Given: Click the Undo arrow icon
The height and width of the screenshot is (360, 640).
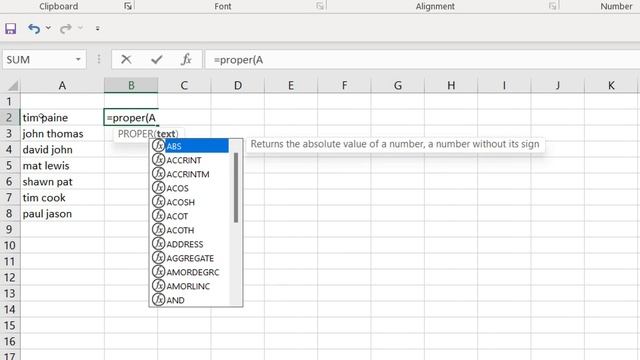Looking at the screenshot, I should click(34, 29).
